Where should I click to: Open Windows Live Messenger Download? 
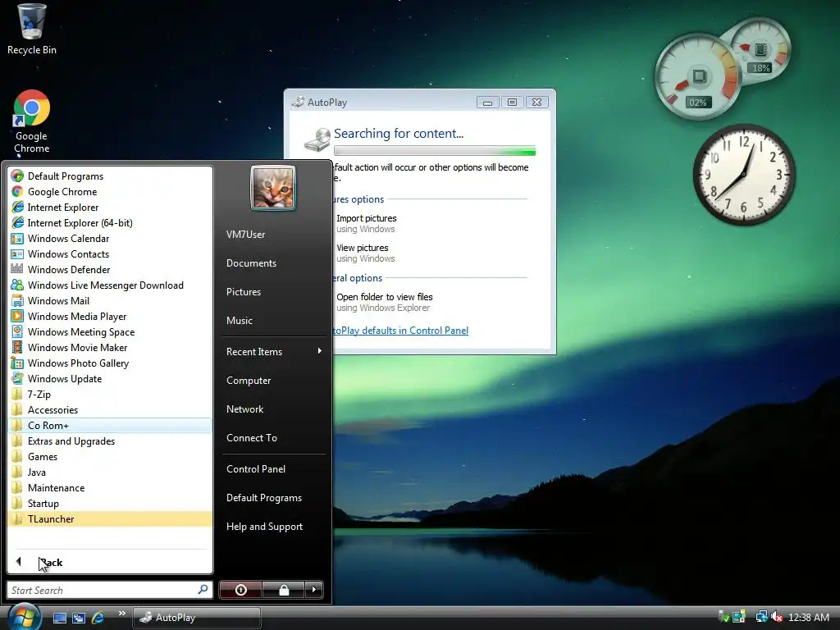[x=111, y=285]
